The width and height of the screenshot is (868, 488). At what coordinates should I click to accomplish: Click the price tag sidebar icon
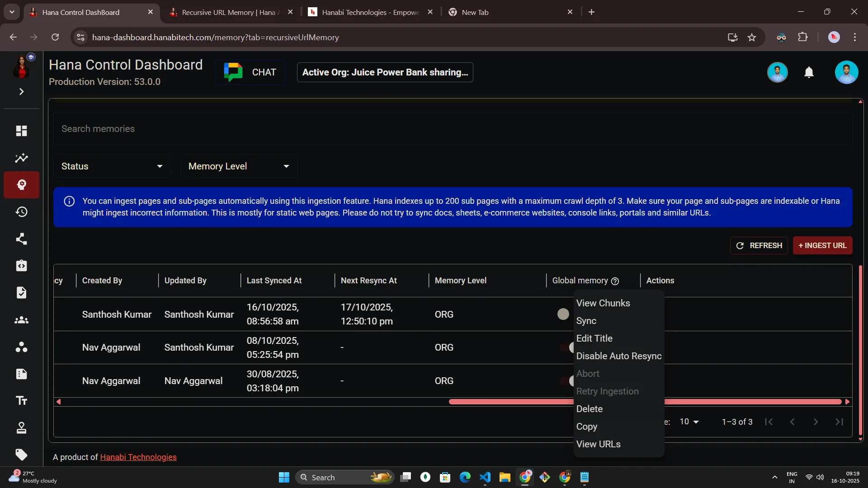[21, 455]
